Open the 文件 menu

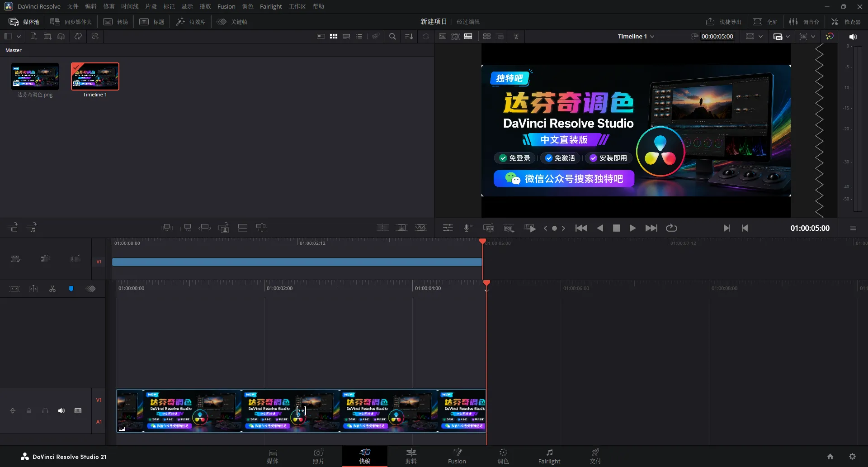click(x=73, y=6)
